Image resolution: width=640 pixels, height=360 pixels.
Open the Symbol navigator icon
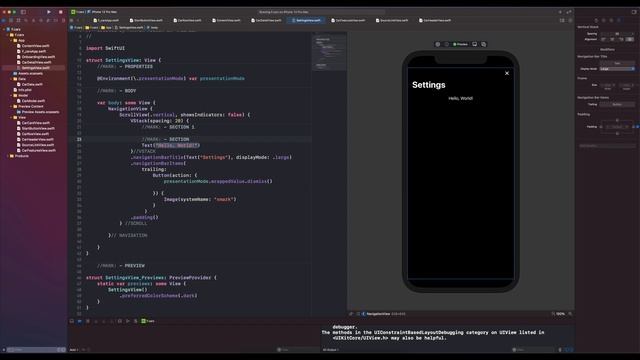(18, 20)
